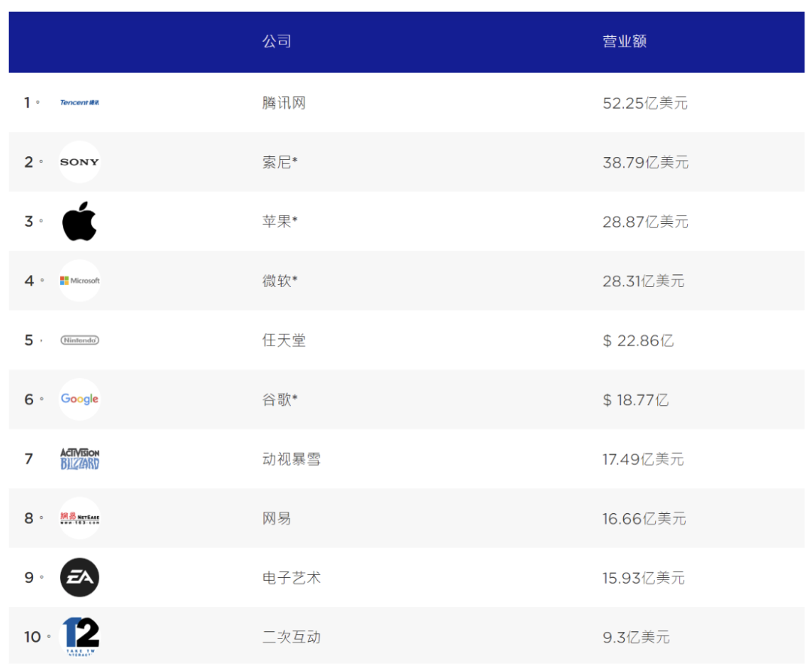Select the 52.25亿美元 revenue value

(x=644, y=103)
